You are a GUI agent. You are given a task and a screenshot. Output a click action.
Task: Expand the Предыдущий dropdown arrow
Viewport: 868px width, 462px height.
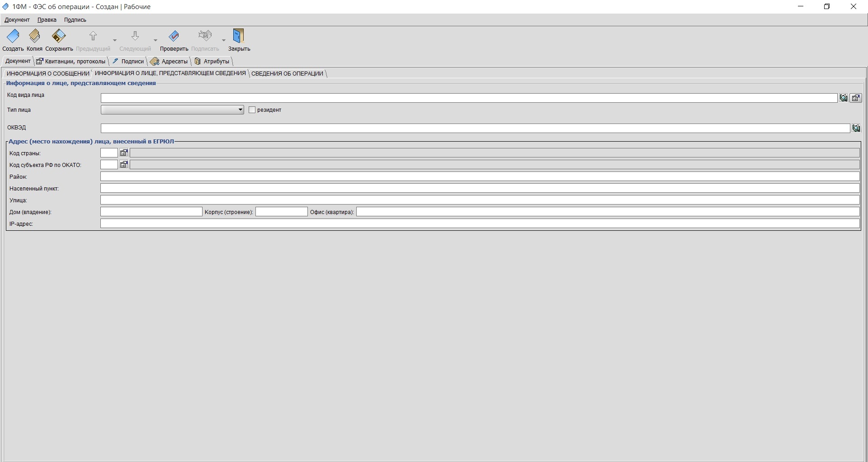[114, 40]
